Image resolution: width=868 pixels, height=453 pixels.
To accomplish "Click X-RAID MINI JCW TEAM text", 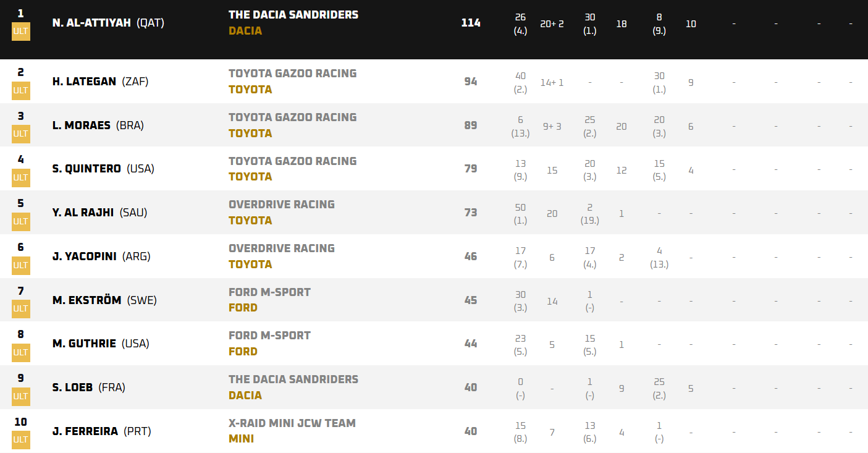I will tap(292, 423).
